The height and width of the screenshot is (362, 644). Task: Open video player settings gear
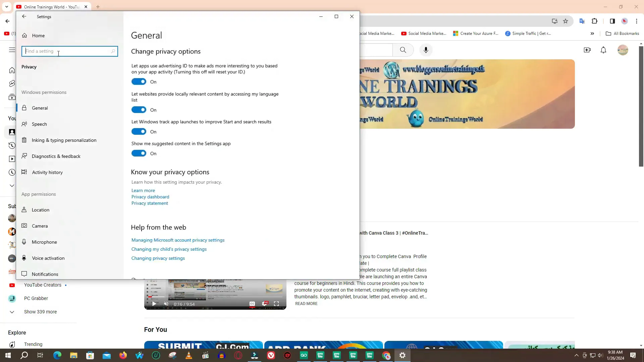pyautogui.click(x=265, y=304)
